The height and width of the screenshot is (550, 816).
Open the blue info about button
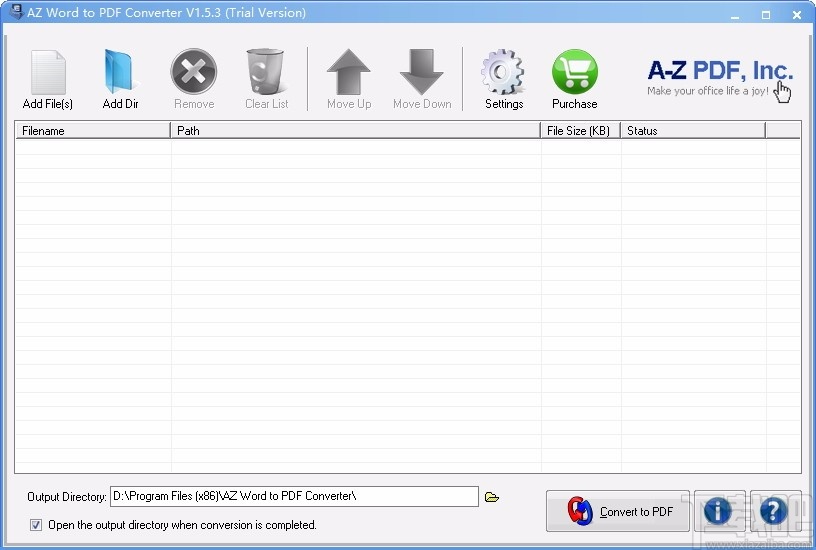719,511
